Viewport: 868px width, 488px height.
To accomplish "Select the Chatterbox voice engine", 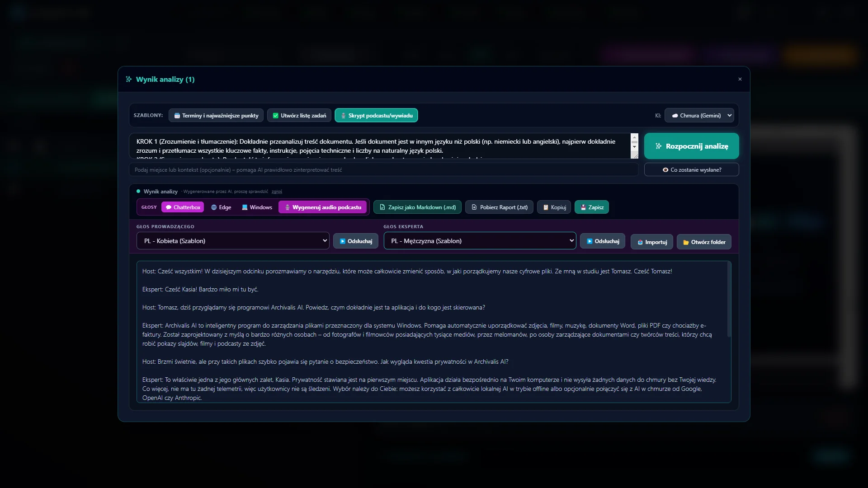I will click(183, 207).
